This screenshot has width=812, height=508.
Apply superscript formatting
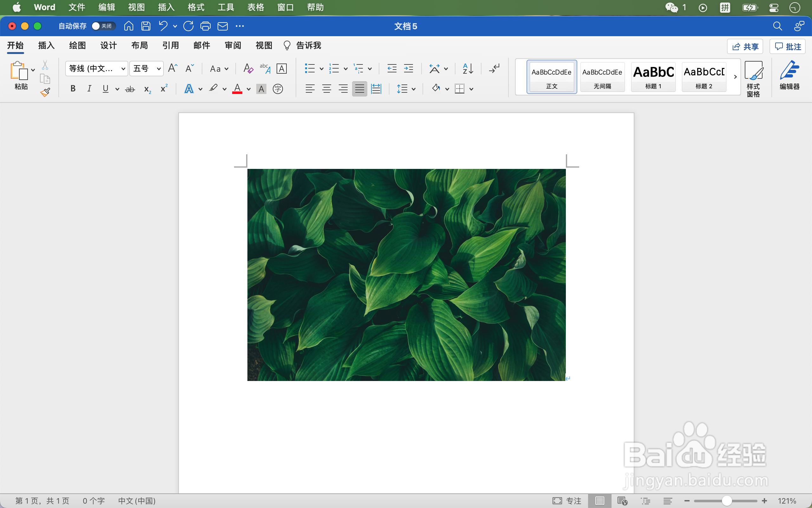point(164,88)
